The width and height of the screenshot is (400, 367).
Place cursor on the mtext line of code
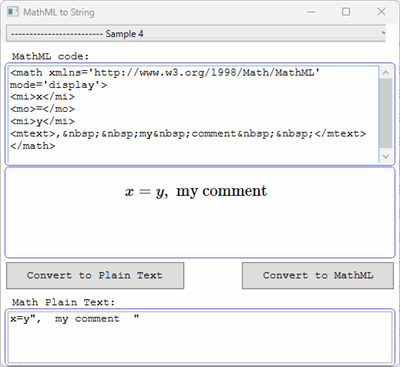coord(188,134)
